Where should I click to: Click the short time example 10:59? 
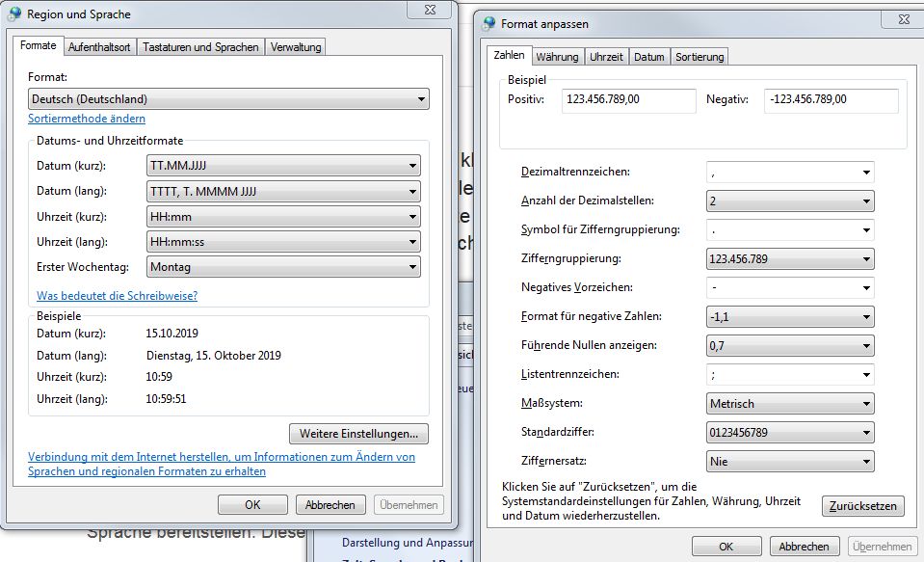point(159,377)
